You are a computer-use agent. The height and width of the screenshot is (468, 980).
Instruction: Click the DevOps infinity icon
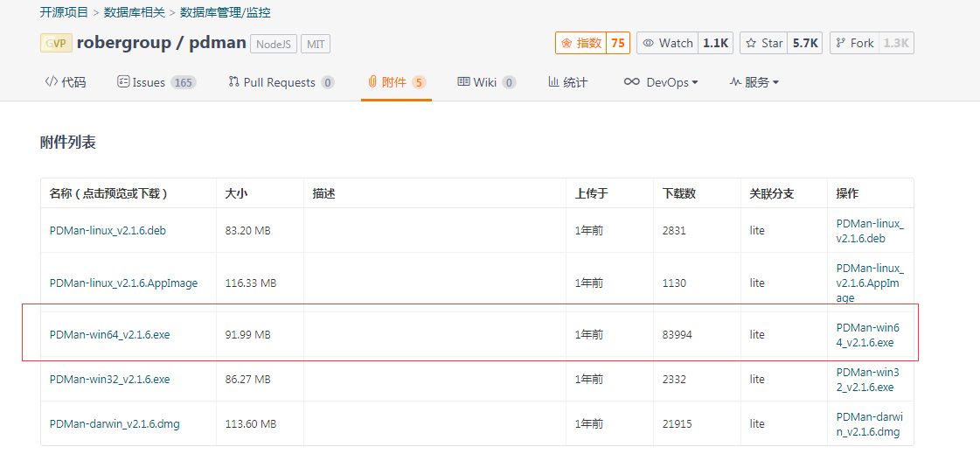pyautogui.click(x=632, y=81)
